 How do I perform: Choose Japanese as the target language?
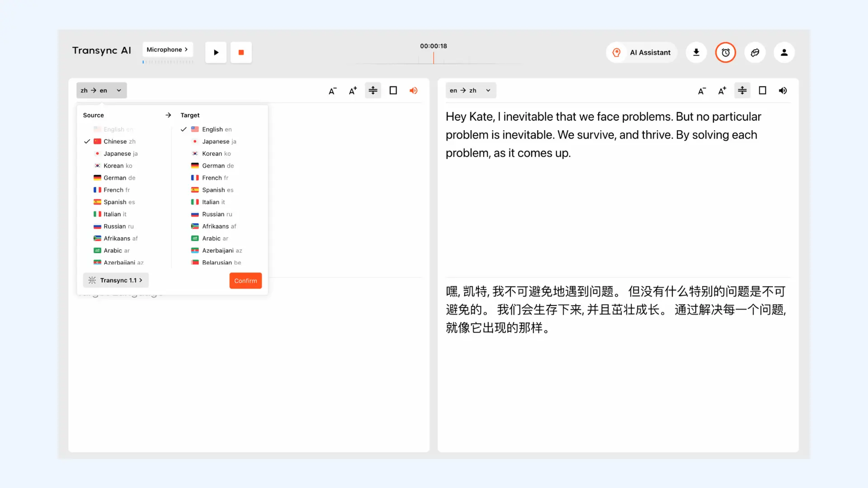(x=219, y=141)
